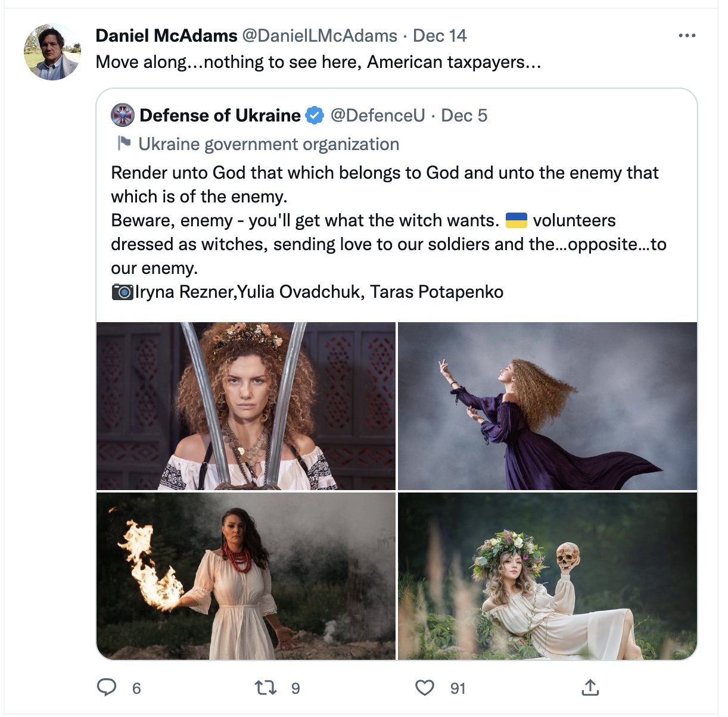Click the government organization flag icon
728x717 pixels.
click(x=124, y=144)
